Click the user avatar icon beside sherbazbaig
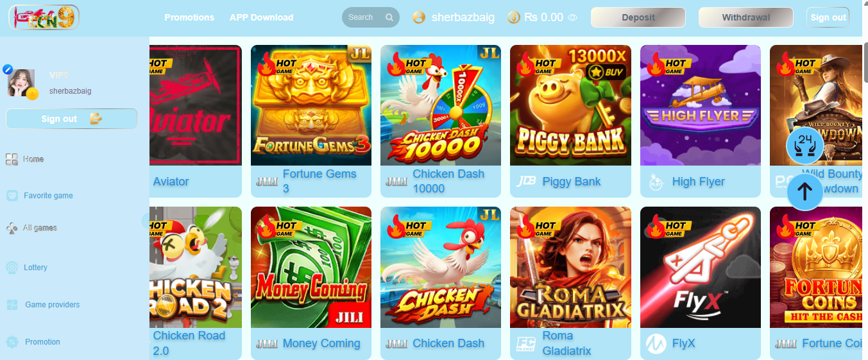This screenshot has height=360, width=868. [419, 18]
